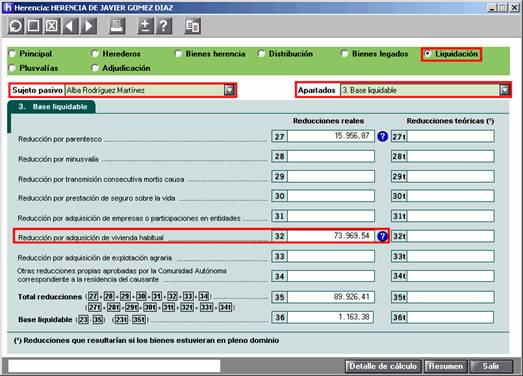Select the Liquidación radio option
Viewport: 523px width, 376px height.
(x=428, y=54)
